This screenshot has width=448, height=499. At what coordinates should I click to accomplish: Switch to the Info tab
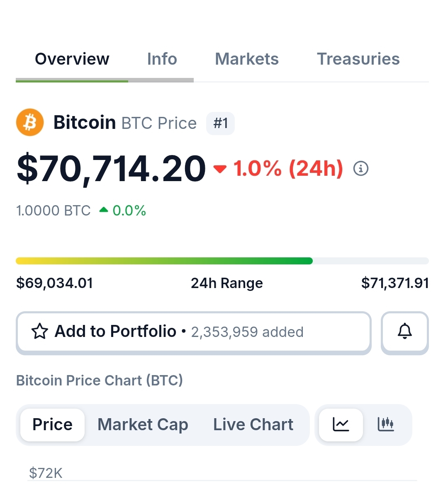click(162, 59)
